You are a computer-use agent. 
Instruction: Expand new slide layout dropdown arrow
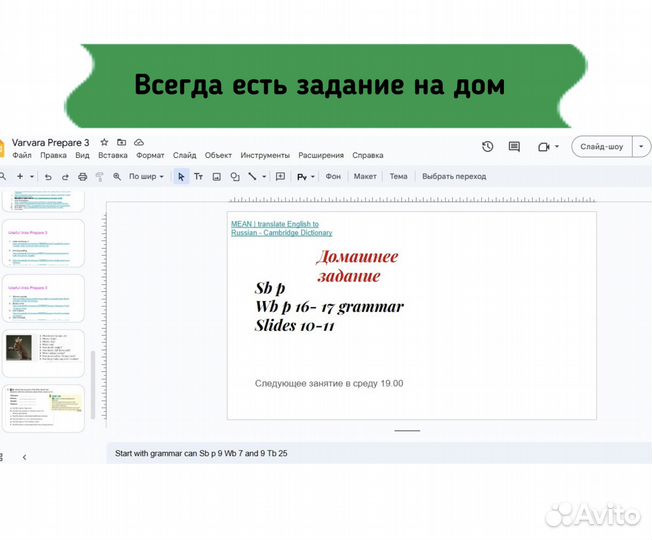coord(32,177)
